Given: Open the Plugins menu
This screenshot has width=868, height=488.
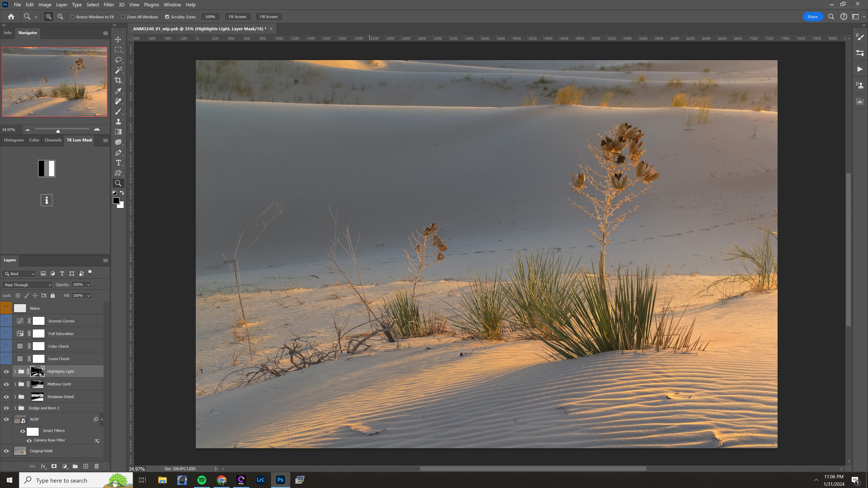Looking at the screenshot, I should tap(151, 5).
